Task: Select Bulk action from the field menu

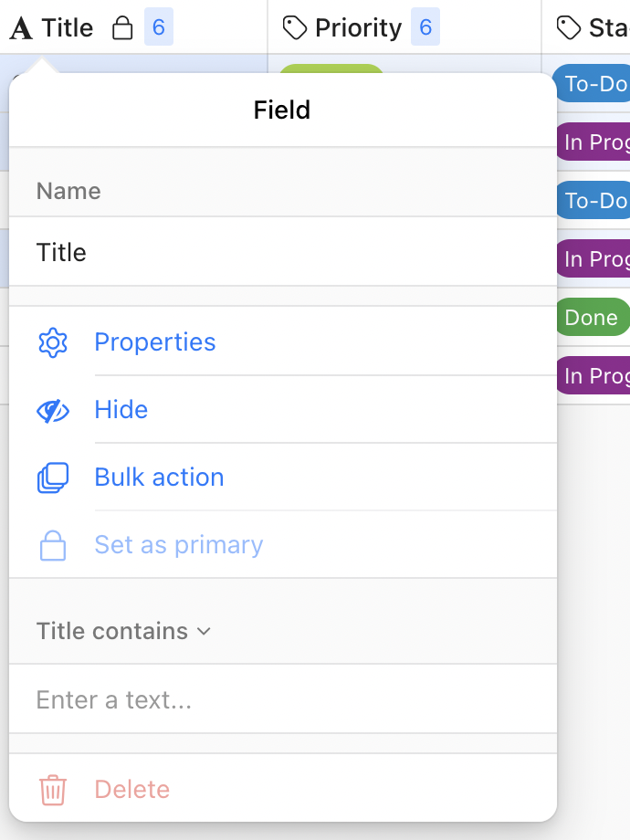Action: click(x=159, y=477)
